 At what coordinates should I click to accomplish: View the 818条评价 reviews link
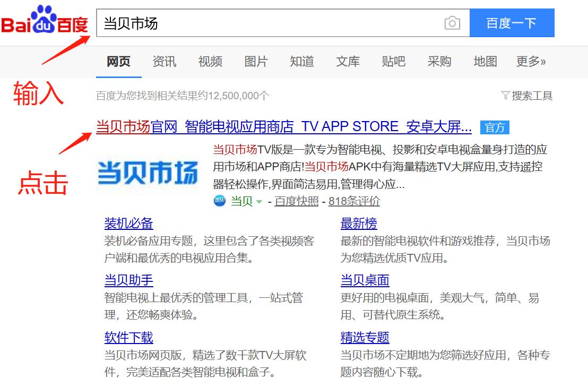click(353, 202)
